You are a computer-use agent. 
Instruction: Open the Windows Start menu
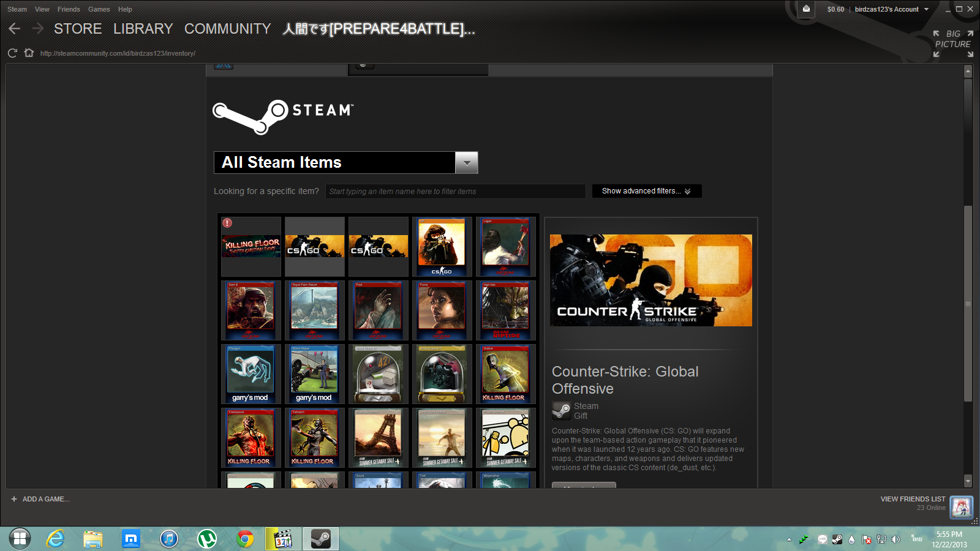pyautogui.click(x=20, y=539)
